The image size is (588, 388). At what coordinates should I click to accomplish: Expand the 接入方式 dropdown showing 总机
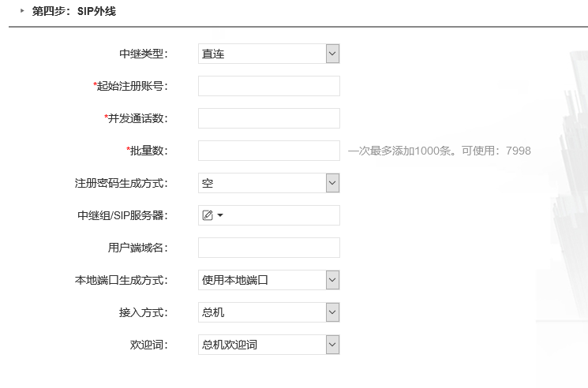click(x=269, y=312)
